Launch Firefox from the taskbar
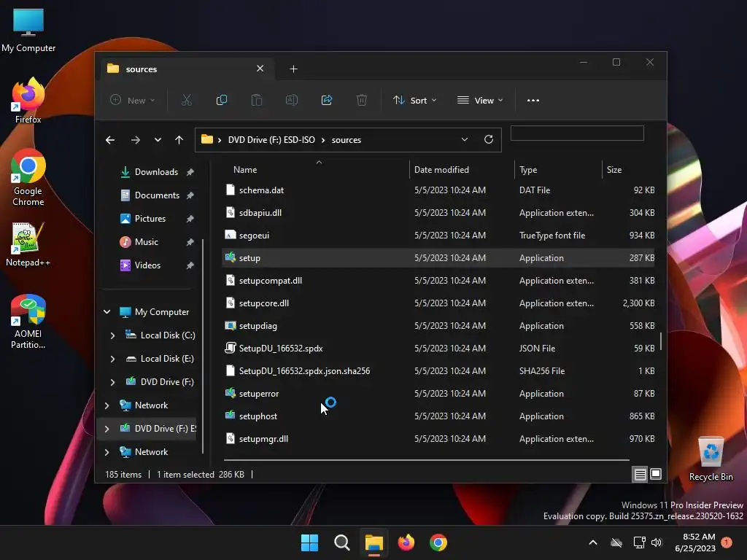The image size is (747, 560). pyautogui.click(x=406, y=542)
